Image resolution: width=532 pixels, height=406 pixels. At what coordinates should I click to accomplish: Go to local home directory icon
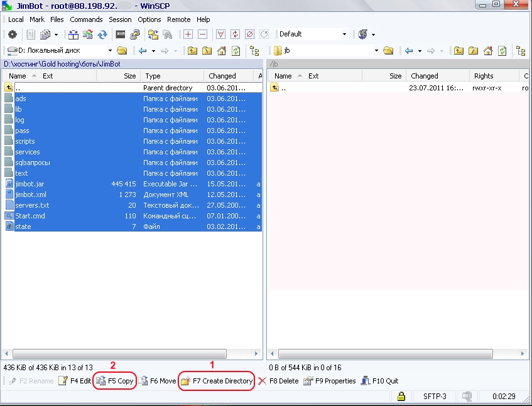tap(222, 51)
